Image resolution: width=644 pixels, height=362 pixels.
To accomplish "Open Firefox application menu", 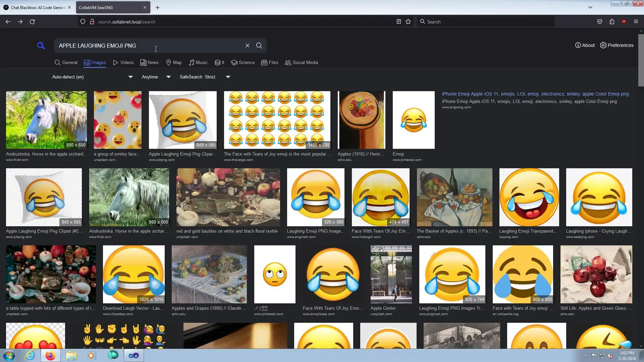I will (636, 22).
